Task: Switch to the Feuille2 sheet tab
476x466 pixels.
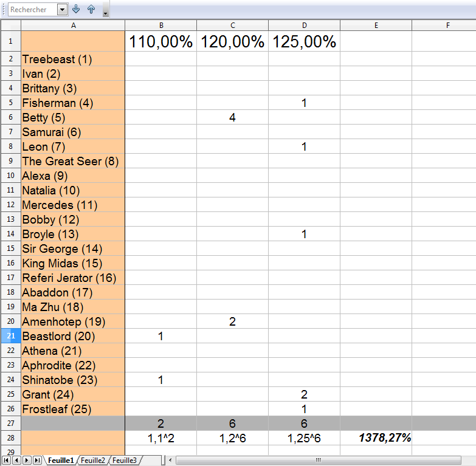Action: [93, 461]
